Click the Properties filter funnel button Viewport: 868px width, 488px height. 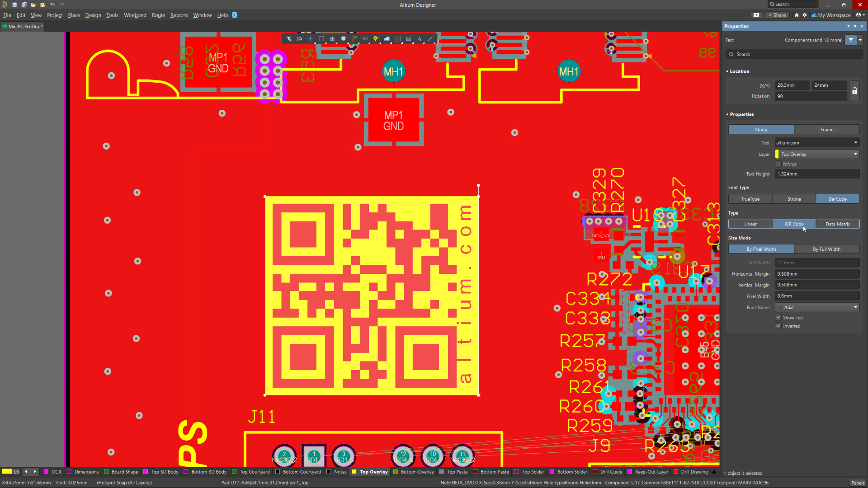851,40
